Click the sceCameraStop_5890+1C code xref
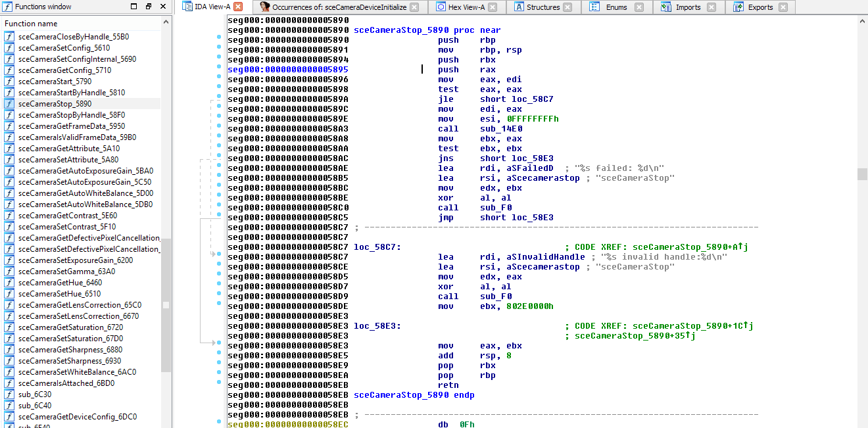 coord(693,326)
